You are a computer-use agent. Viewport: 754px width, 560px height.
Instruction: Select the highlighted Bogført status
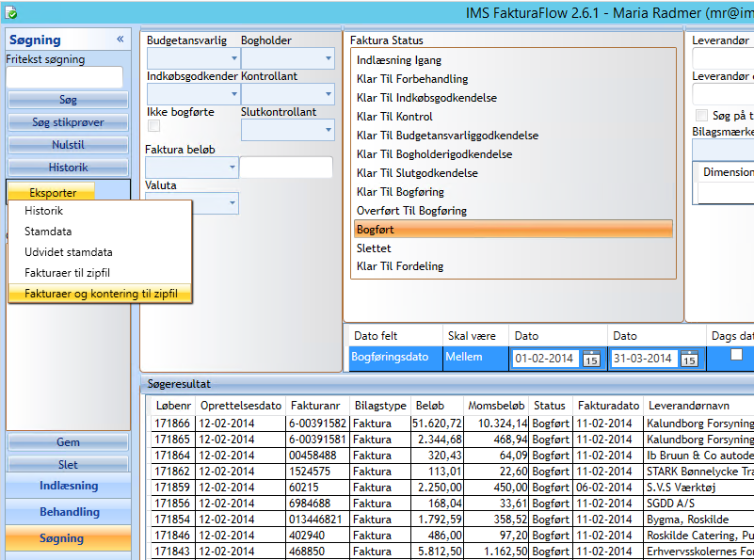click(x=513, y=230)
